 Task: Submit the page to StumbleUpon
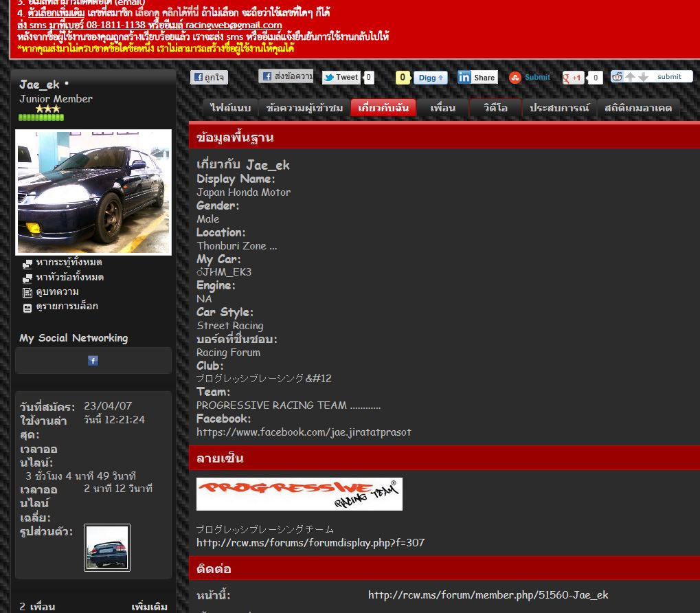coord(530,78)
